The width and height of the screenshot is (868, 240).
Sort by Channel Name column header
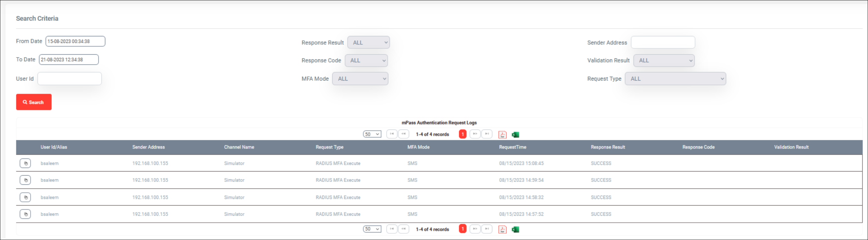(239, 147)
